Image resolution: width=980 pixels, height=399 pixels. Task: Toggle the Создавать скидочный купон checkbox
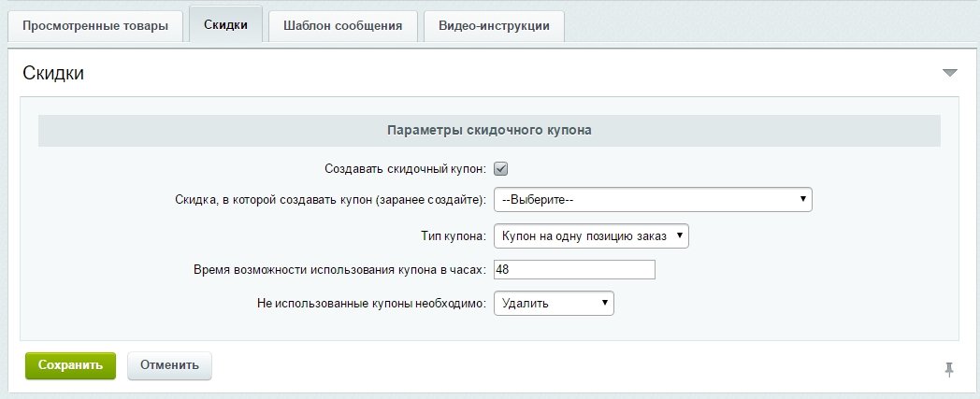point(500,168)
